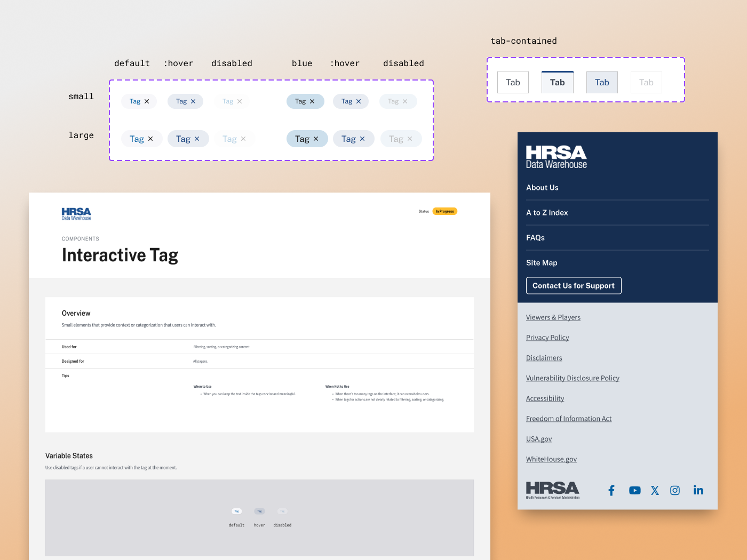Viewport: 747px width, 560px height.
Task: Open the Instagram icon link
Action: click(675, 491)
